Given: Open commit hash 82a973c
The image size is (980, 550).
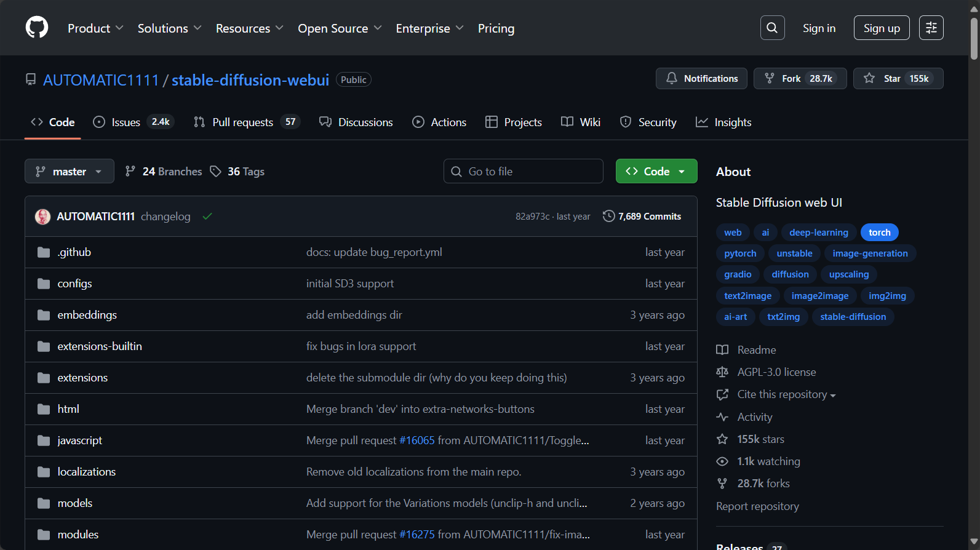Looking at the screenshot, I should (533, 217).
